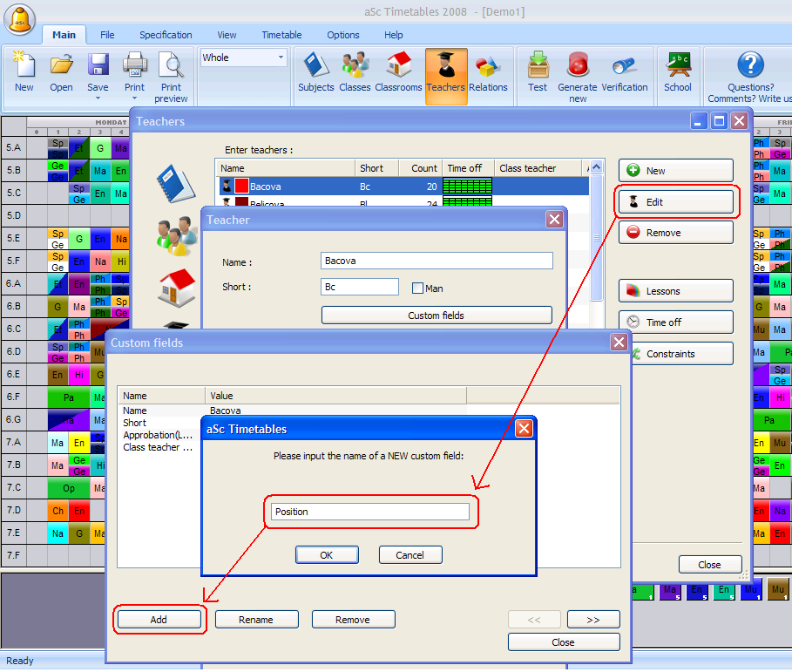Expand the Save dropdown arrow
Image resolution: width=792 pixels, height=672 pixels.
tap(98, 98)
